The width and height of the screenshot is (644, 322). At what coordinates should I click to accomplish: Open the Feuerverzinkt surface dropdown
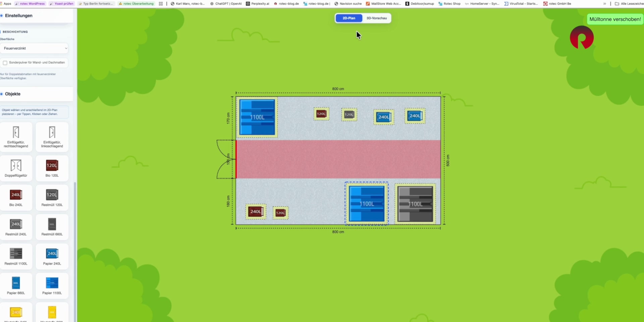tap(35, 48)
